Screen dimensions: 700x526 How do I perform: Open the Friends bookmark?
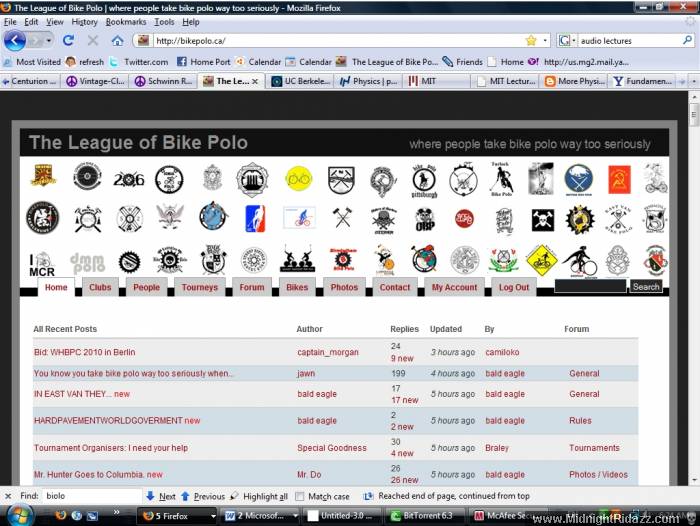point(462,62)
